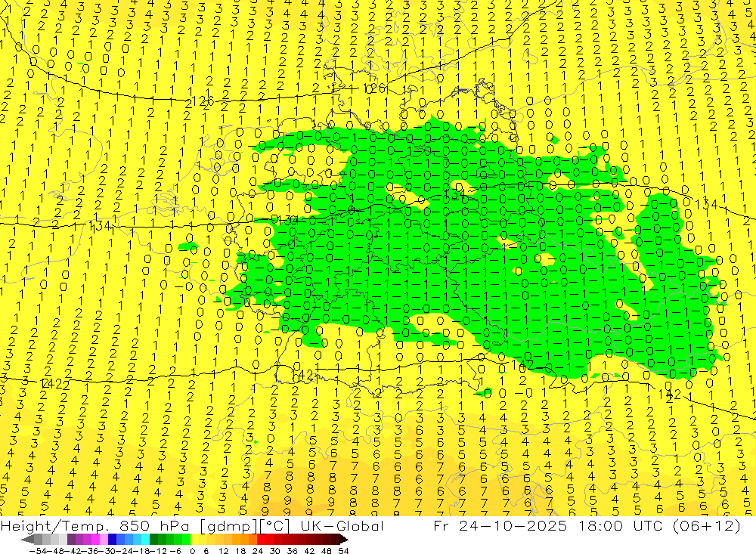This screenshot has height=554, width=756.
Task: Click the '42' color scale label
Action: pyautogui.click(x=309, y=551)
